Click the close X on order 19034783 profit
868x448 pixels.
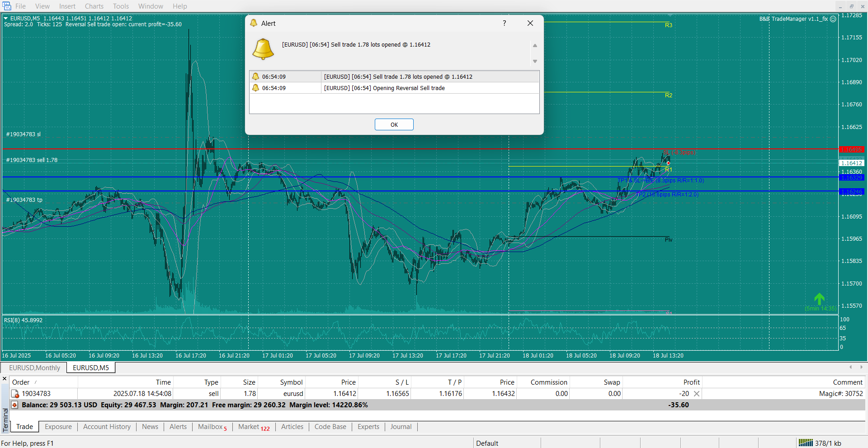click(697, 394)
